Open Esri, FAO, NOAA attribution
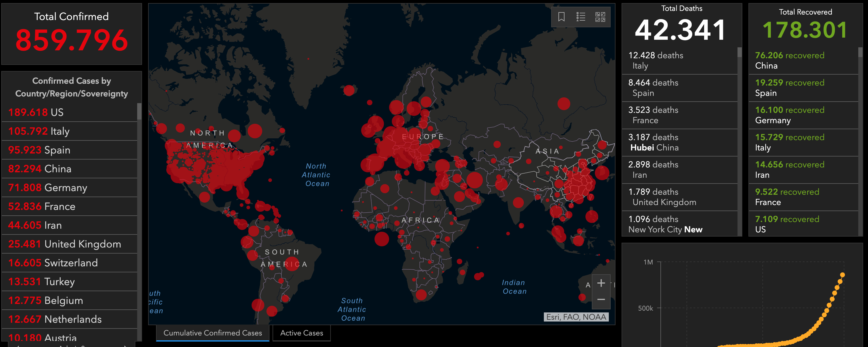 pos(576,317)
